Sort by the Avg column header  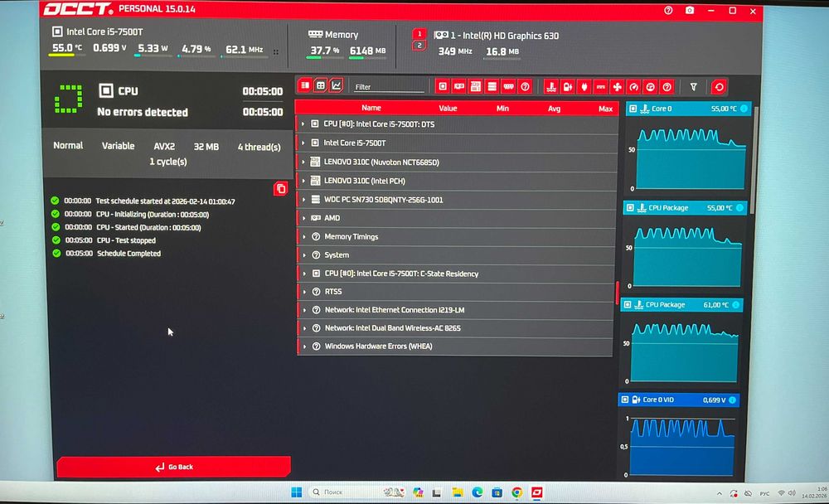[x=554, y=109]
